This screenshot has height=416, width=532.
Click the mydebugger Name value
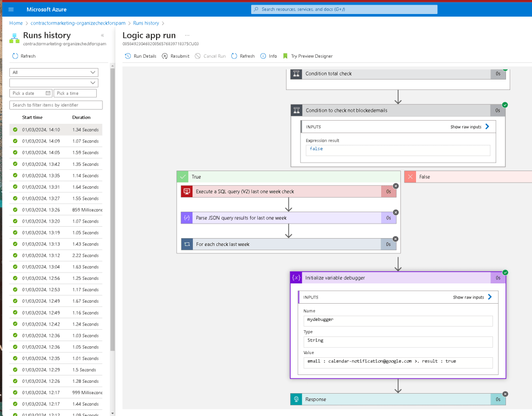(398, 321)
